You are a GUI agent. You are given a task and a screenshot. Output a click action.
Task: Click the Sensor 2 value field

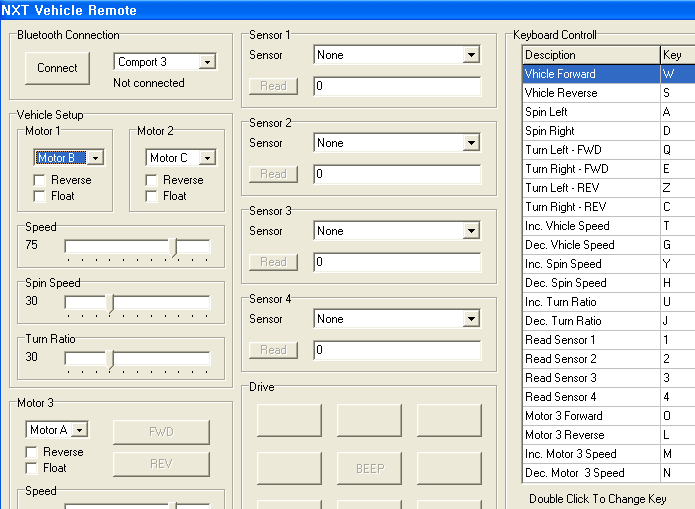tap(397, 174)
